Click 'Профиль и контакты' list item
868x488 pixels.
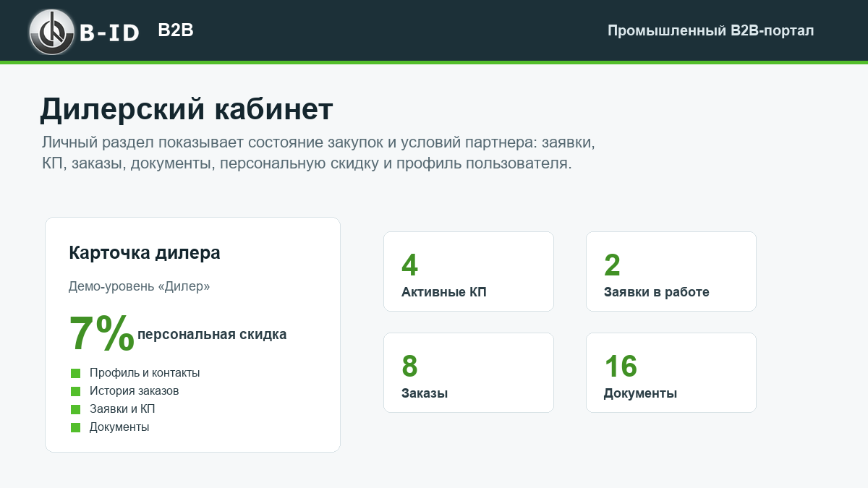click(145, 373)
